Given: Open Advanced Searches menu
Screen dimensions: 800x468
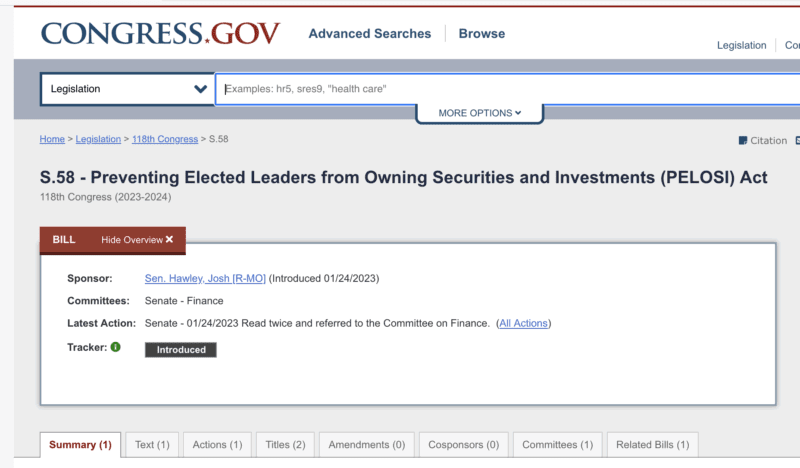Looking at the screenshot, I should [369, 34].
